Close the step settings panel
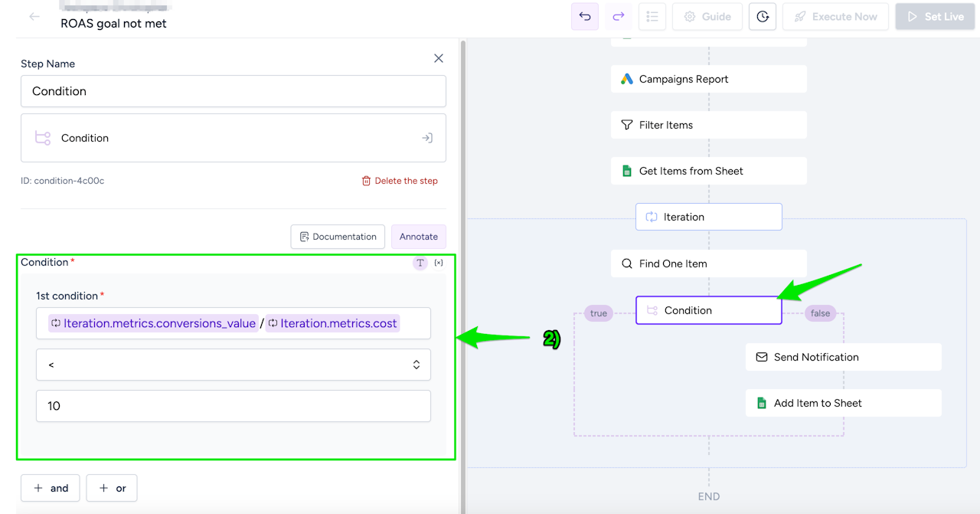The image size is (980, 514). pyautogui.click(x=439, y=58)
